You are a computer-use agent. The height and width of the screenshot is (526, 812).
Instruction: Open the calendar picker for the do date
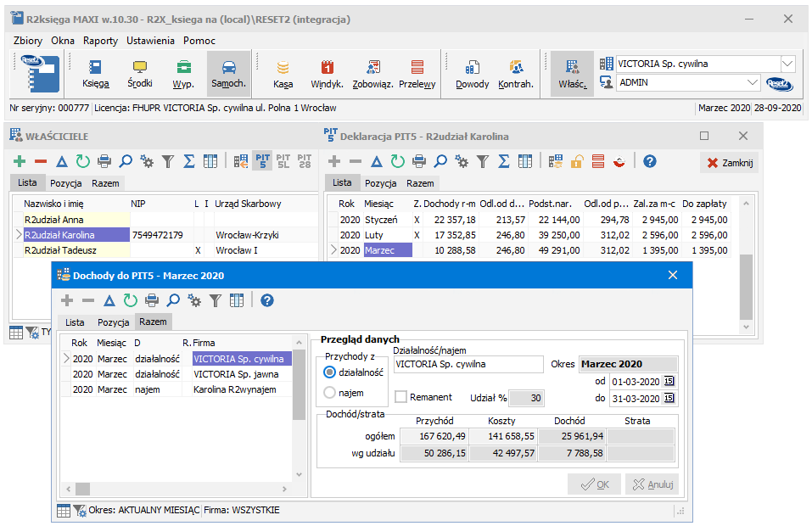coord(669,398)
